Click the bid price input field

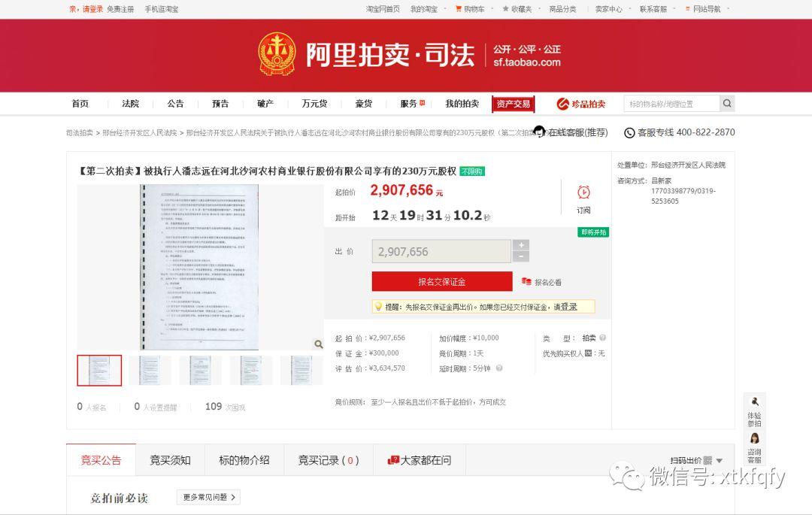442,252
